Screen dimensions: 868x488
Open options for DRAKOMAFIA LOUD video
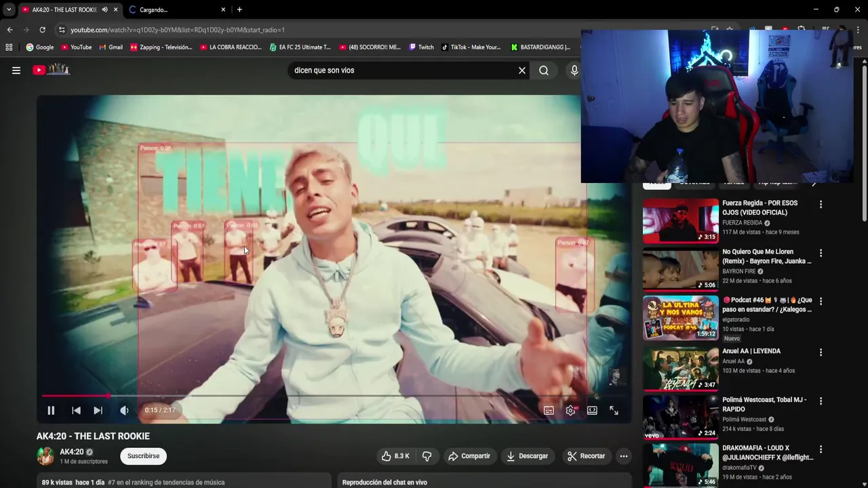point(821,449)
